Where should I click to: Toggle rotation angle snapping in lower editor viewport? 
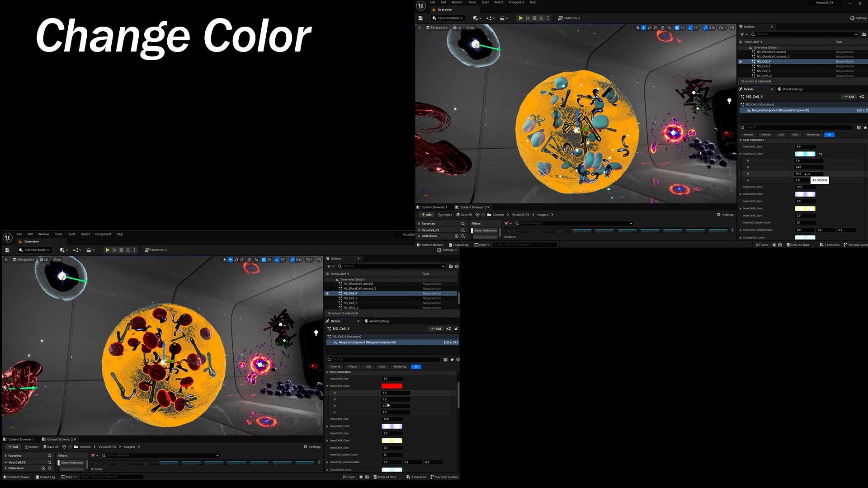tap(277, 260)
